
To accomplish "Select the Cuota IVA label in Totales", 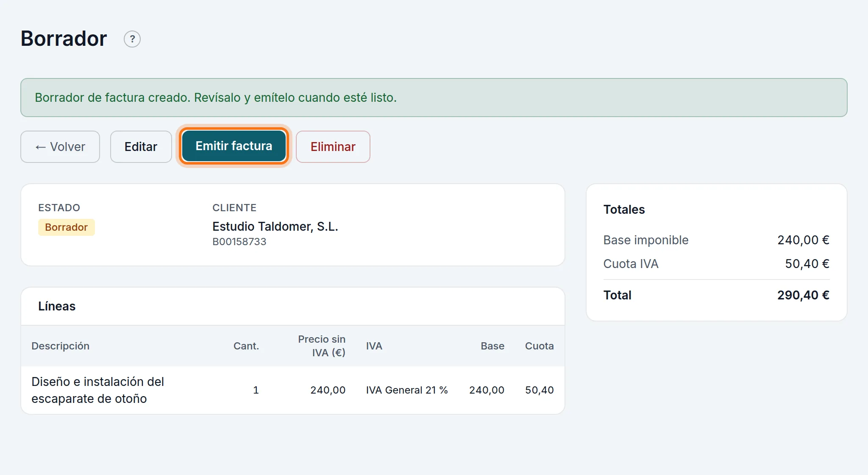I will (631, 264).
